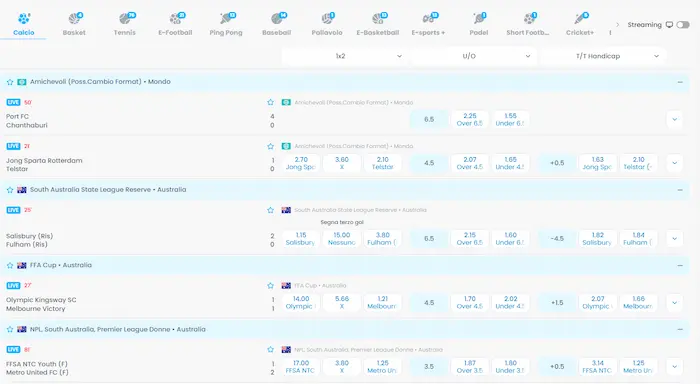Switch to the E-Football tab

(x=175, y=25)
